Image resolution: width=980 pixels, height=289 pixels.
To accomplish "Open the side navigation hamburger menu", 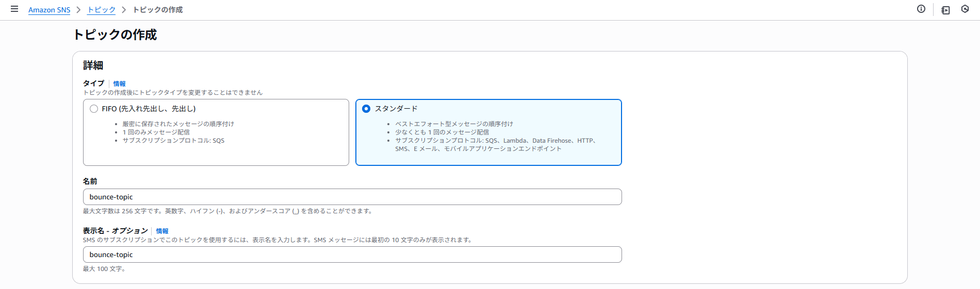I will 14,9.
